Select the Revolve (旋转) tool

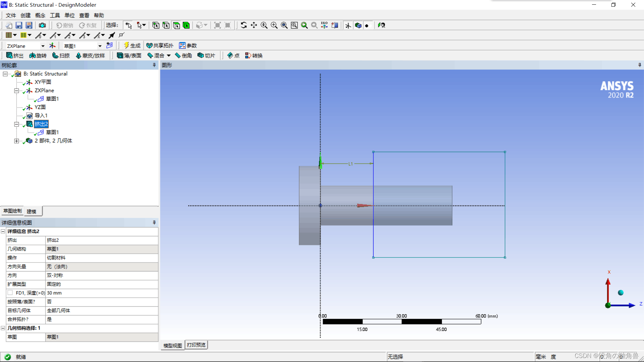[38, 56]
